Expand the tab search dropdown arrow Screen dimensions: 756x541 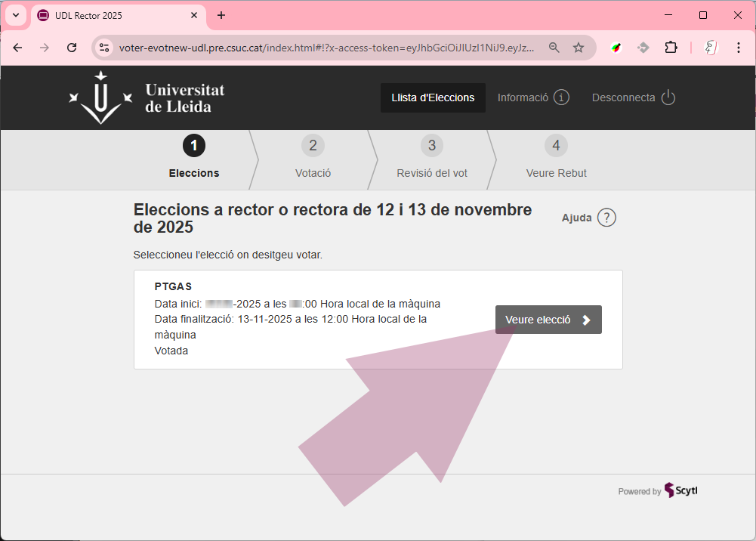click(16, 15)
